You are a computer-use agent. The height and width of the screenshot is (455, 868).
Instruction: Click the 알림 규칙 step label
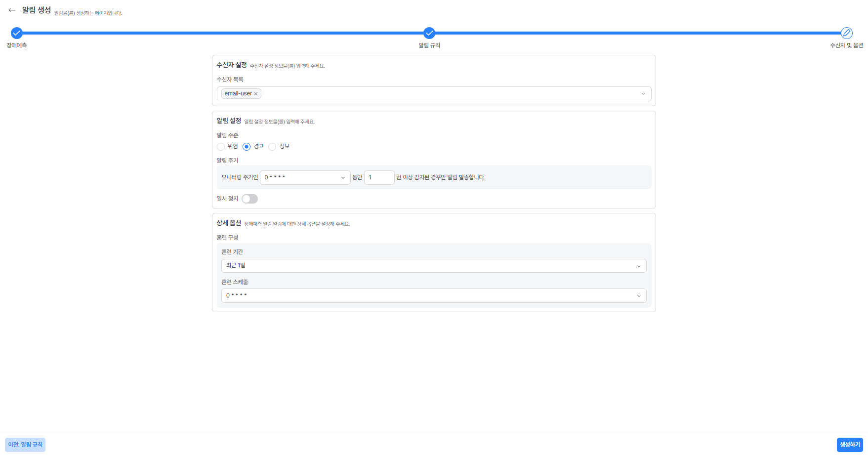pos(429,45)
